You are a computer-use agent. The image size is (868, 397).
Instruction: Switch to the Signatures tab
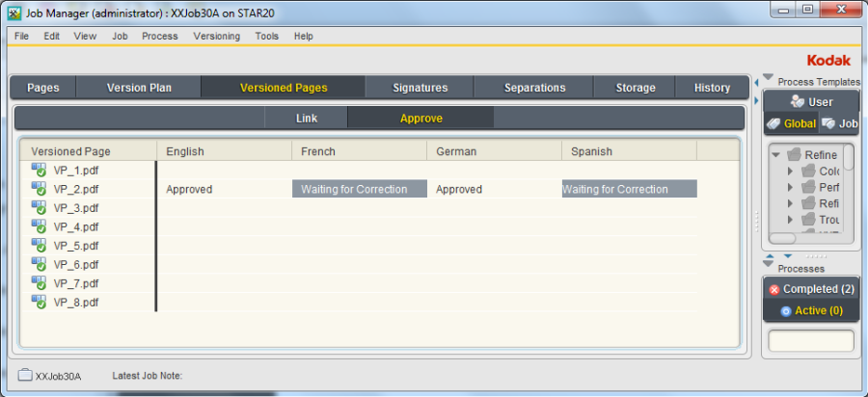click(x=420, y=88)
